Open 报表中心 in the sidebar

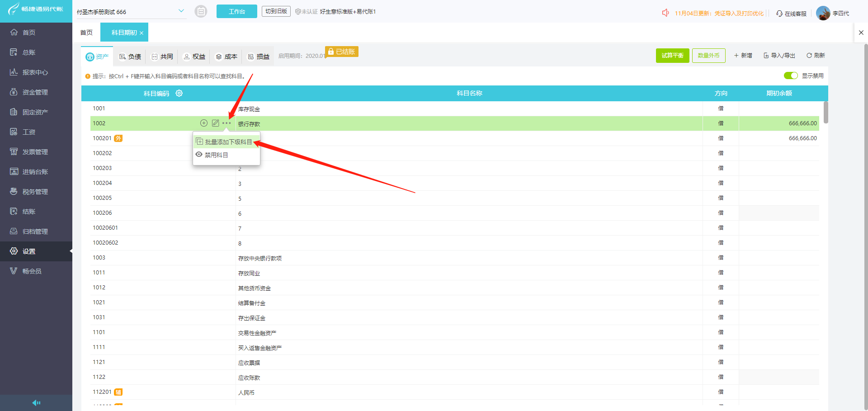36,72
